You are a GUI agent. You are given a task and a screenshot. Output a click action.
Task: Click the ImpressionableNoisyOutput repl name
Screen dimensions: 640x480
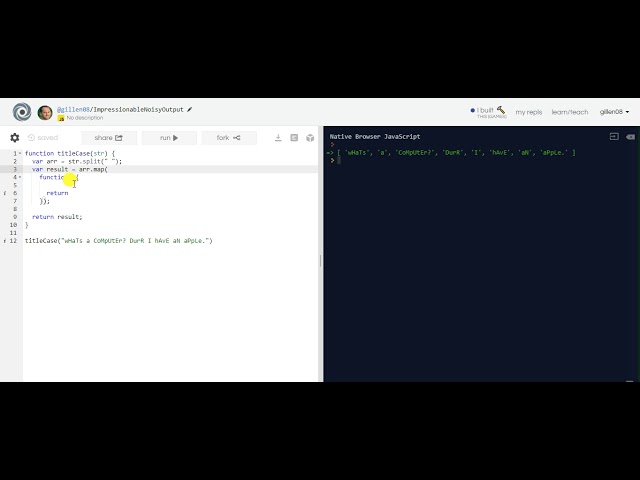point(138,109)
